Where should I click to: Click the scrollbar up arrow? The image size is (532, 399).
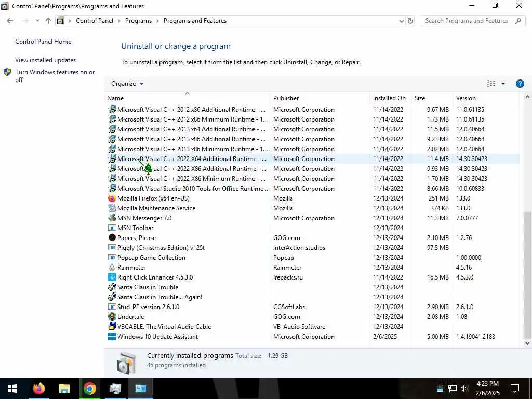coord(527,97)
